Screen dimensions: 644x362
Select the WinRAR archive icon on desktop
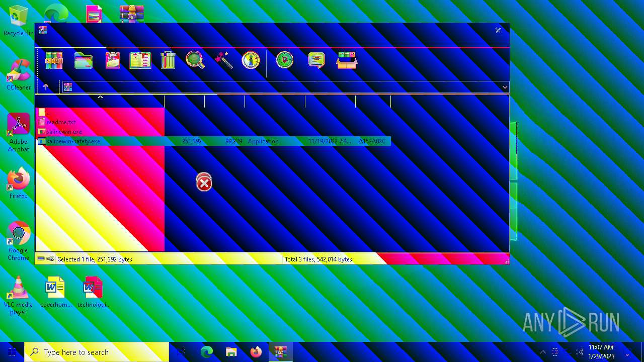coord(132,14)
